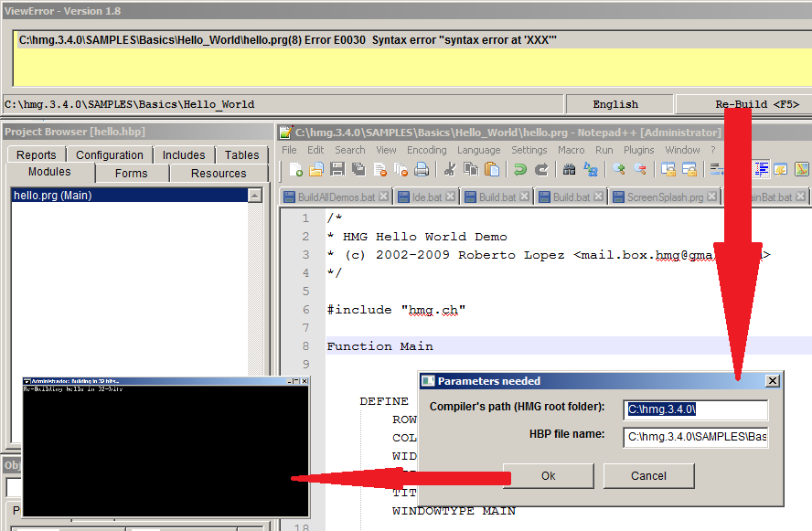
Task: Open the BuildAllDemos.bat file tab
Action: (x=336, y=196)
